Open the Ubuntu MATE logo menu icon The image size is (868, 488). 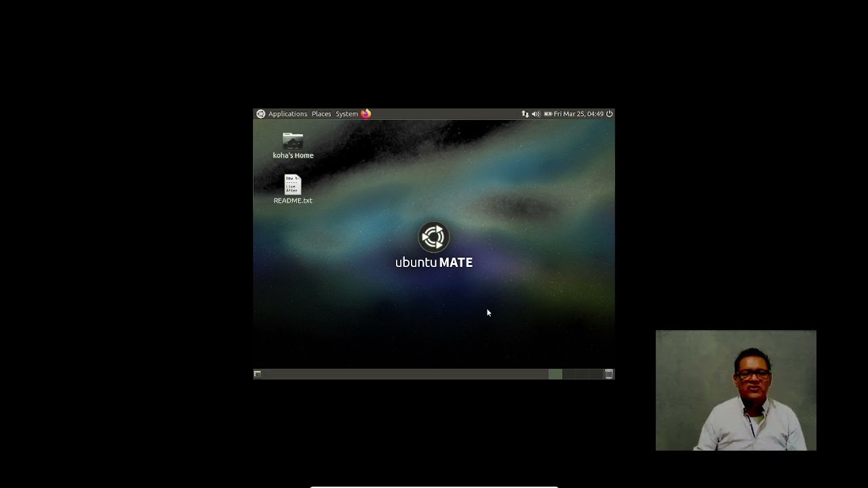tap(260, 114)
